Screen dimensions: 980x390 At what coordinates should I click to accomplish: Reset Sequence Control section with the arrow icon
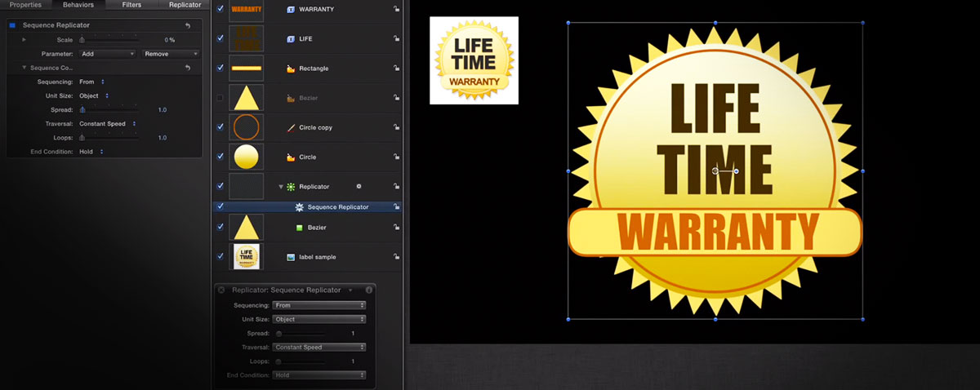coord(189,68)
